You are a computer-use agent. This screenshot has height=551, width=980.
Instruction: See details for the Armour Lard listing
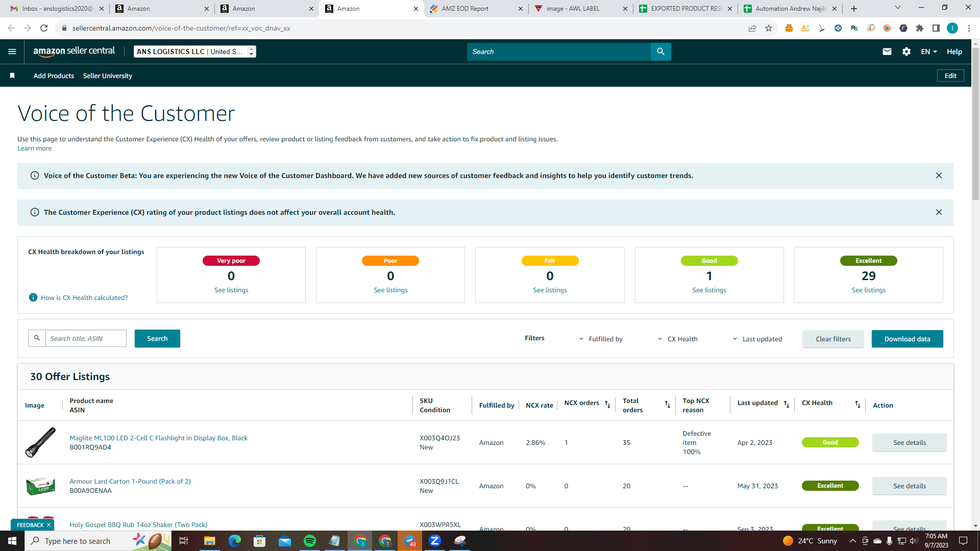(909, 486)
